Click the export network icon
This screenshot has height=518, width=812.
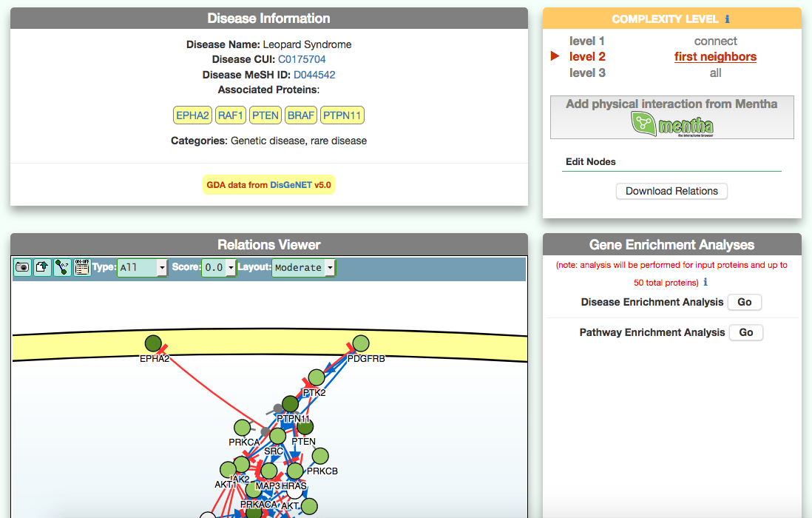click(x=42, y=268)
